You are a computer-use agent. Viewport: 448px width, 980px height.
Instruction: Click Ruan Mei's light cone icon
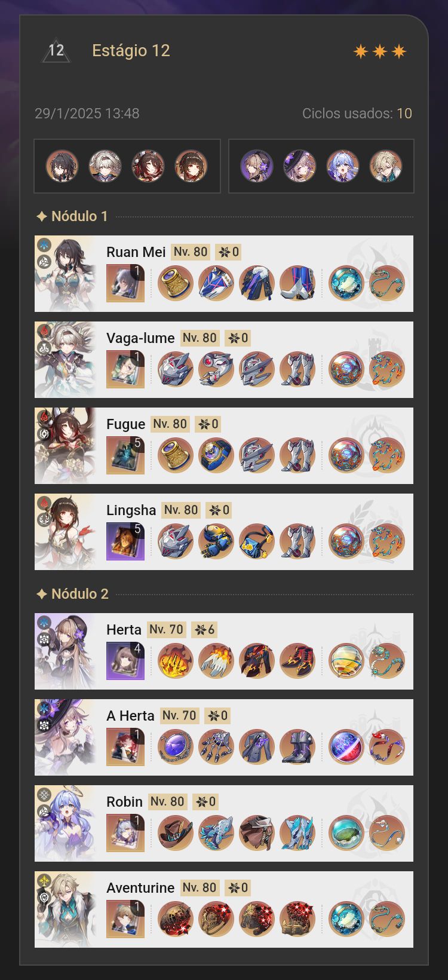(125, 283)
